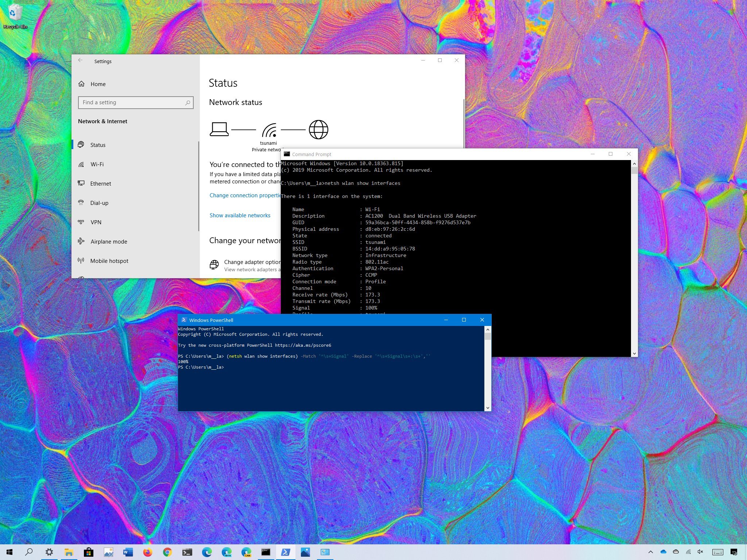
Task: Open VPN settings from sidebar
Action: click(96, 222)
